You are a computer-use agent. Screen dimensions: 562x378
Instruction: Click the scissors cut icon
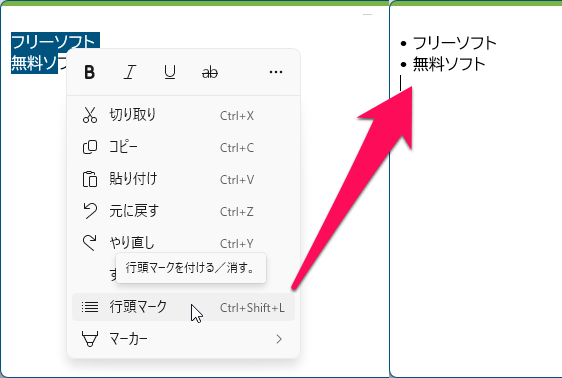tap(90, 115)
